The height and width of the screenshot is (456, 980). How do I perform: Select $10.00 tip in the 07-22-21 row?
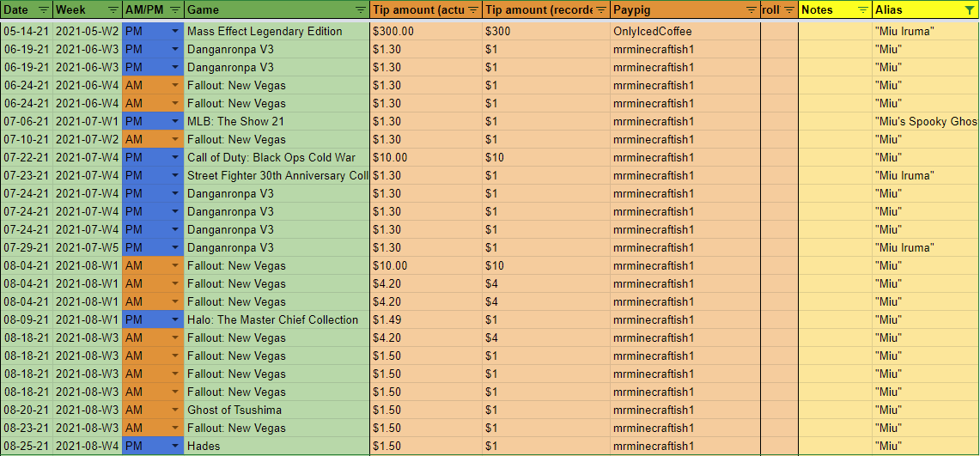point(426,157)
